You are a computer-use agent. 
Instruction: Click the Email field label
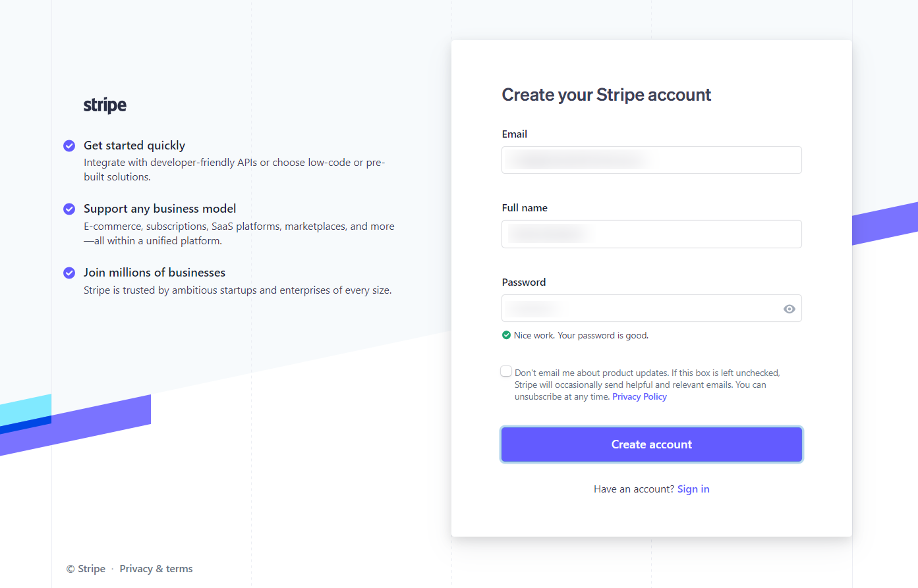click(x=515, y=134)
